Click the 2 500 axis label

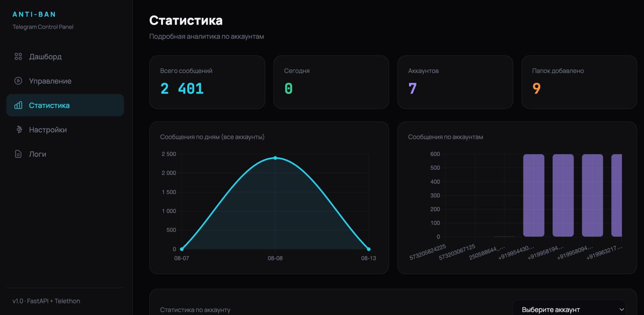[169, 154]
